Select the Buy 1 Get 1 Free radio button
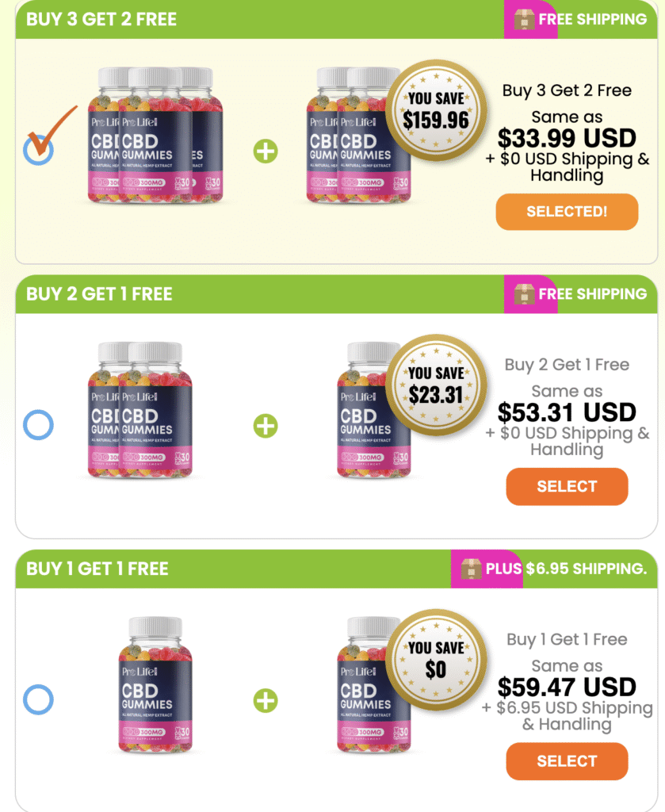665x812 pixels. pos(38,699)
